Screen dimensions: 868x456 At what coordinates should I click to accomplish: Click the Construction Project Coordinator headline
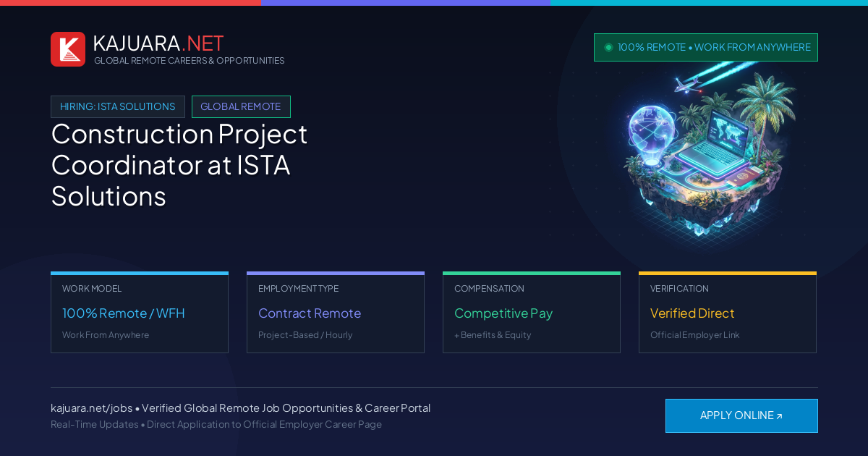click(x=179, y=164)
